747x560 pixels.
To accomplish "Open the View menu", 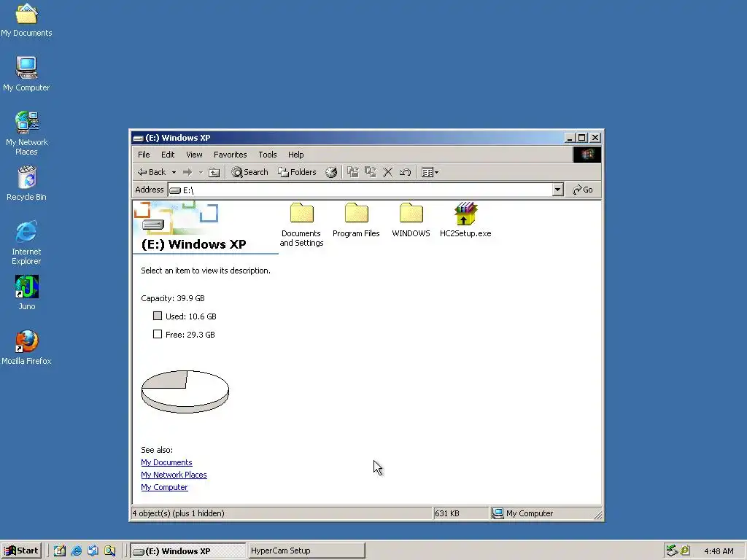I will (194, 155).
